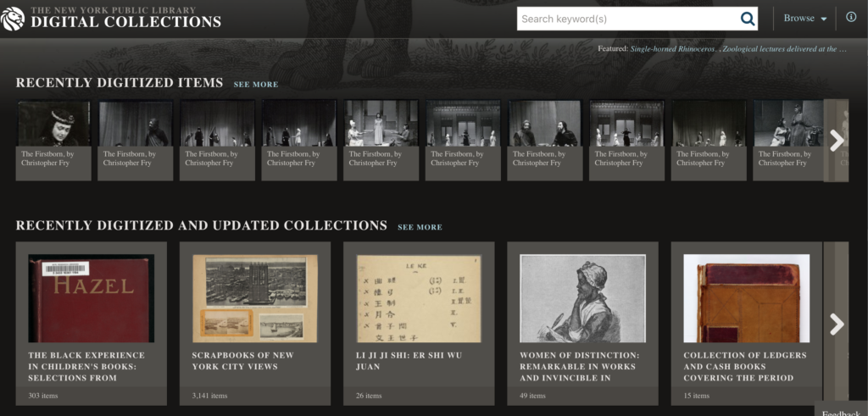Screen dimensions: 868x416
Task: Click the 303 items count
Action: [43, 396]
